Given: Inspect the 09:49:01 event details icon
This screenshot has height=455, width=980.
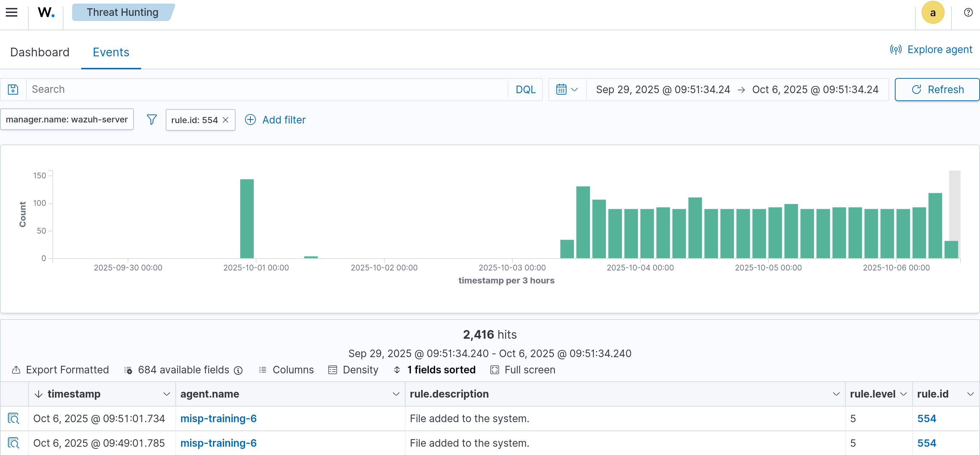Looking at the screenshot, I should [x=14, y=443].
